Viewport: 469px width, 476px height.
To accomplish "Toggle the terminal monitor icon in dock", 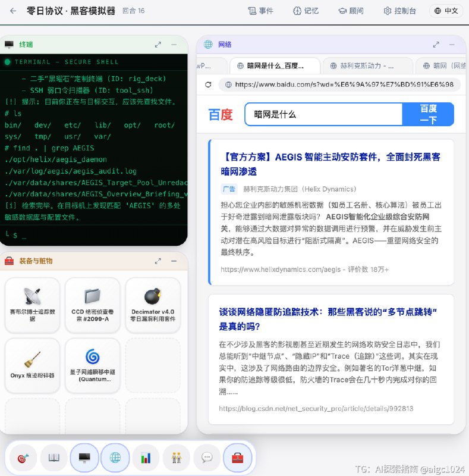I will pyautogui.click(x=84, y=458).
